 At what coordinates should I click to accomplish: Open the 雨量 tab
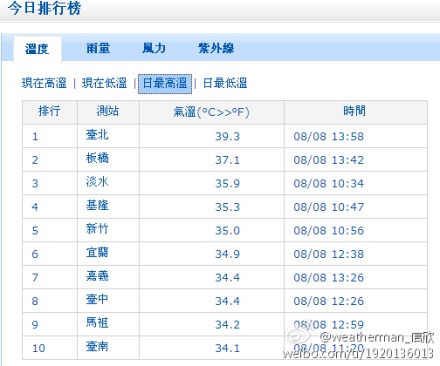coord(98,48)
